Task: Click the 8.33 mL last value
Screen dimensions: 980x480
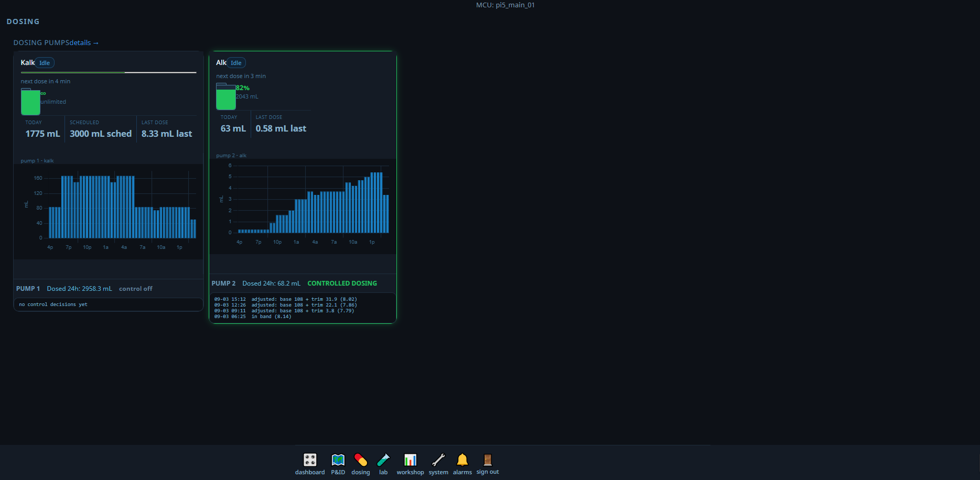Action: tap(167, 134)
